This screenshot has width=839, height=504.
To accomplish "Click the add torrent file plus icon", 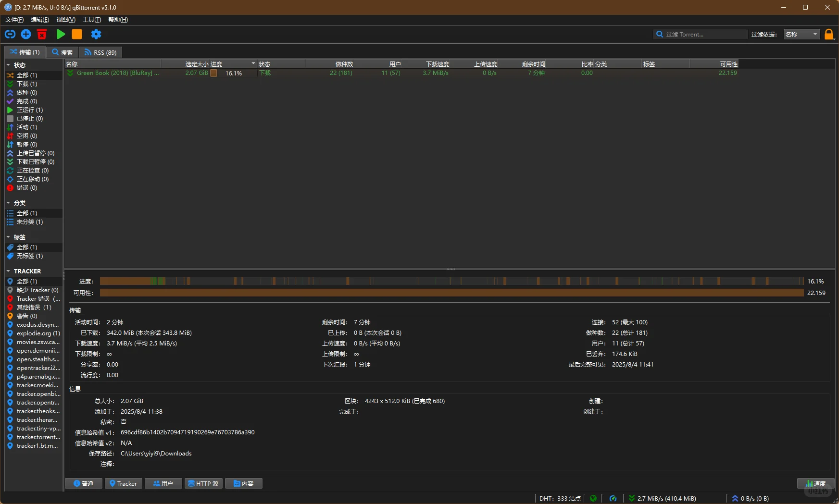I will (26, 34).
